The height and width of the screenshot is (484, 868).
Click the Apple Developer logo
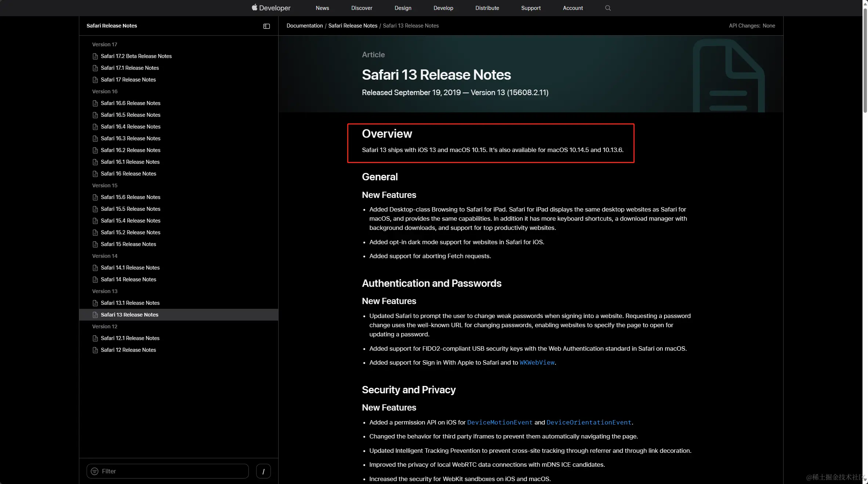coord(271,8)
